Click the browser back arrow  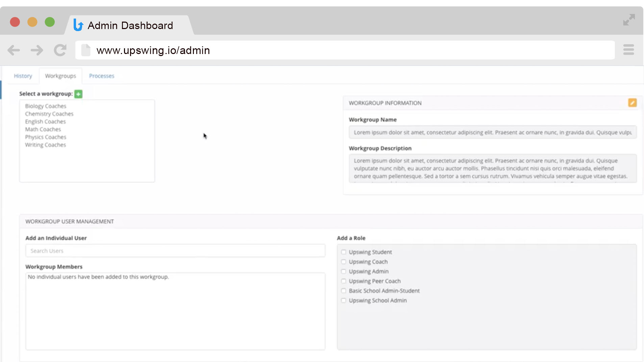click(14, 50)
